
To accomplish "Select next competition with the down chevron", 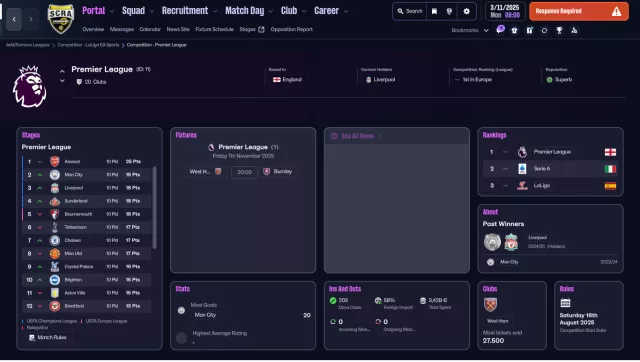I will tap(62, 81).
